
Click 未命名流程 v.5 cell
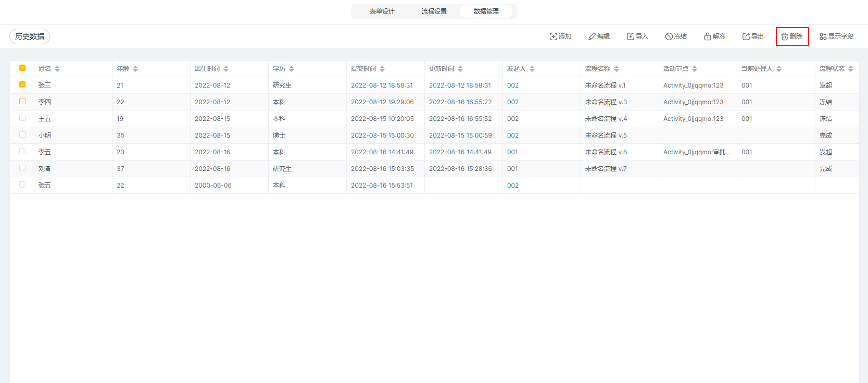(x=620, y=135)
